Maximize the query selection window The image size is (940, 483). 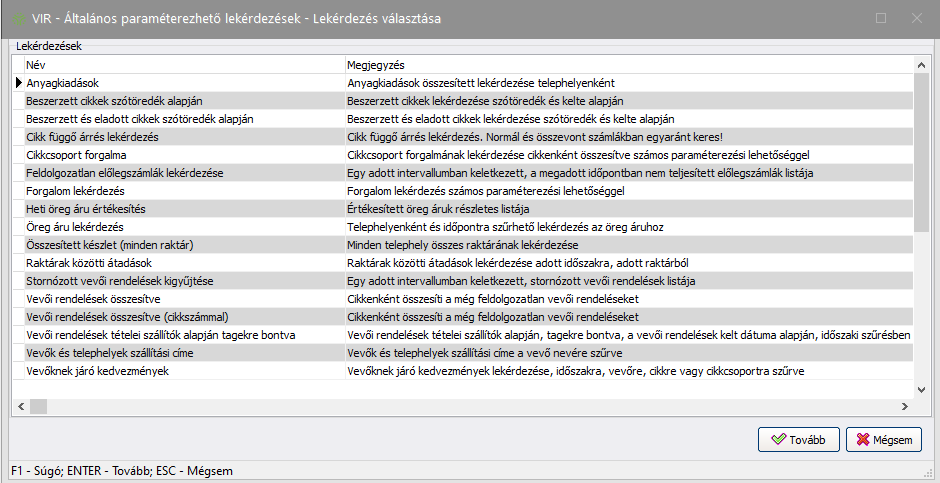[881, 18]
